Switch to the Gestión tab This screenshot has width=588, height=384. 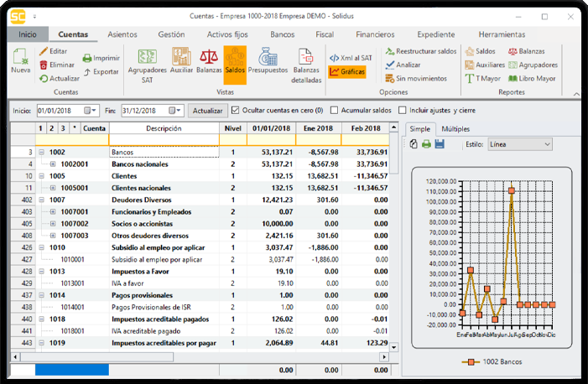[171, 34]
